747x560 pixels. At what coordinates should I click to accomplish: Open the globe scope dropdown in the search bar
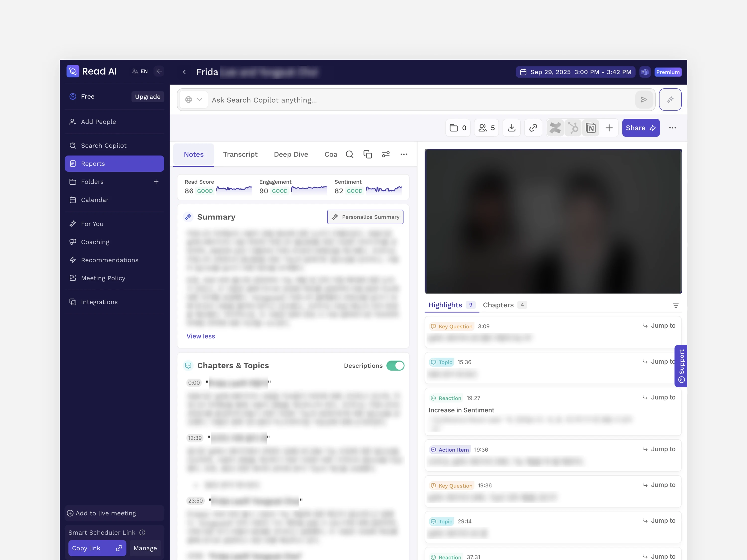193,100
